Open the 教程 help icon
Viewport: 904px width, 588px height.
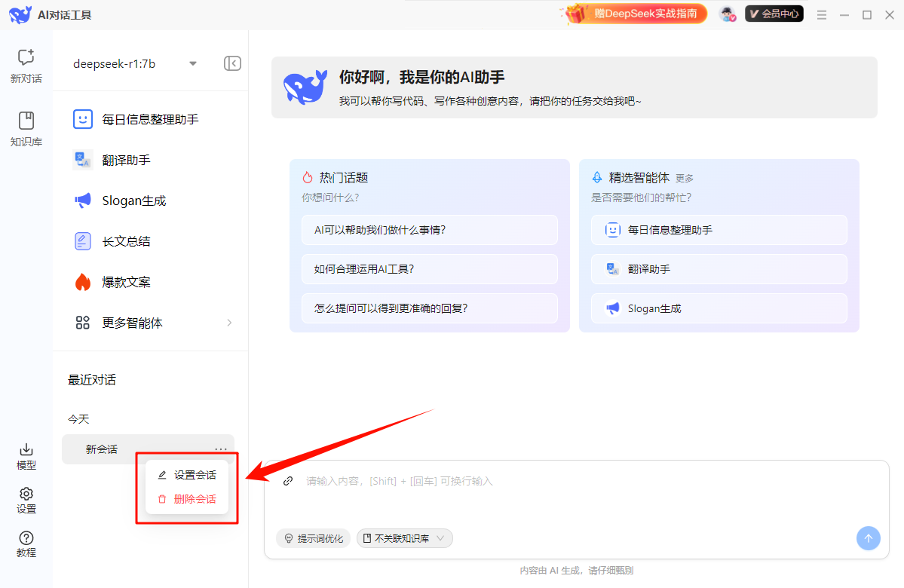[x=26, y=544]
